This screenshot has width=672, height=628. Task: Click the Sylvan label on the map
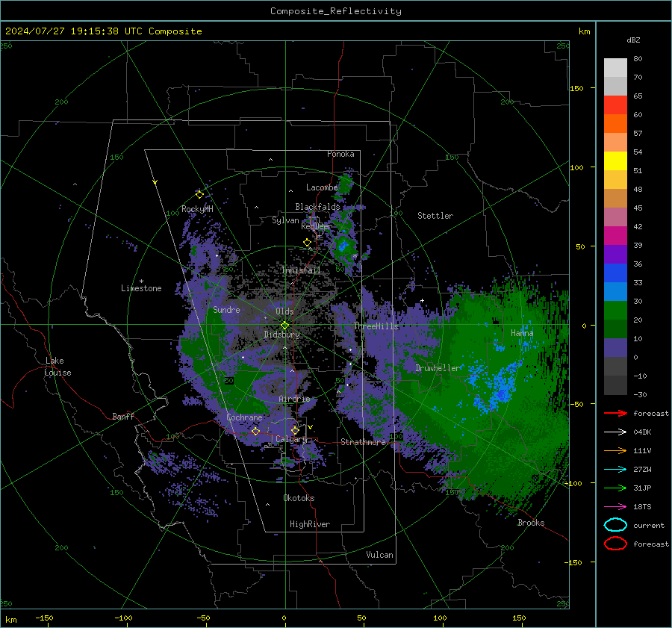(285, 220)
